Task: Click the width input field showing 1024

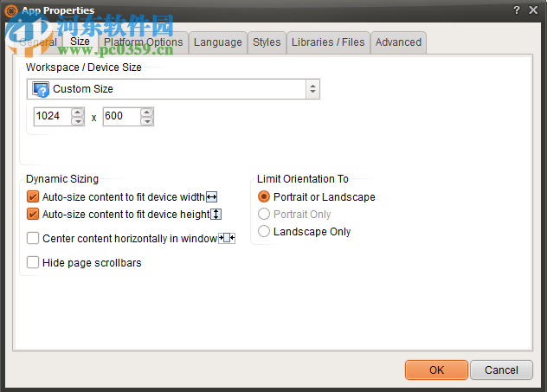Action: (52, 116)
